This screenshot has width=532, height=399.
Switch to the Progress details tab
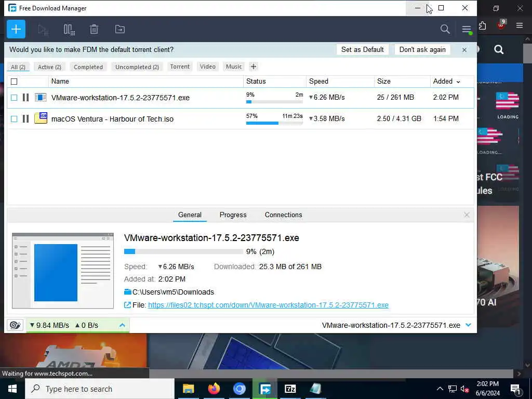point(233,215)
